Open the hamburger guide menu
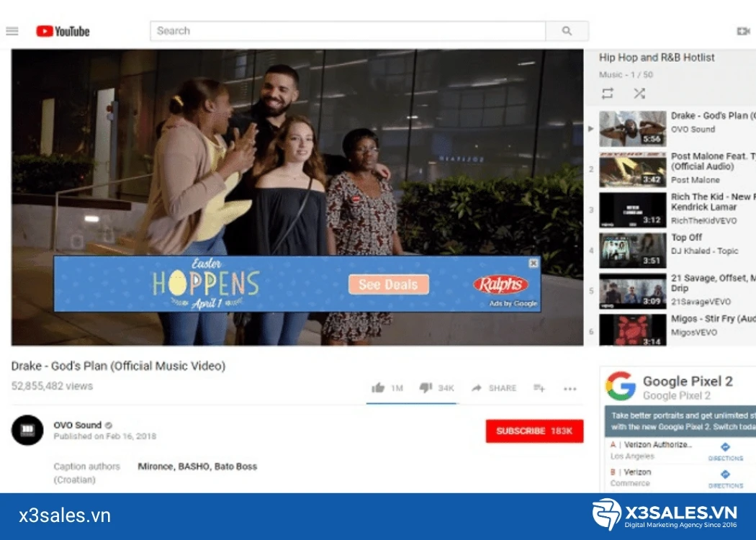756x540 pixels. (12, 32)
